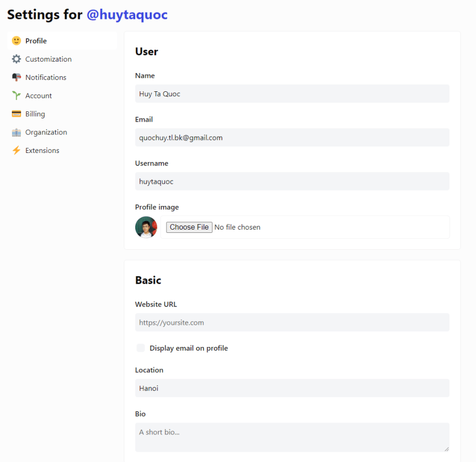476x462 pixels.
Task: Click the Customization gear icon
Action: (x=16, y=59)
